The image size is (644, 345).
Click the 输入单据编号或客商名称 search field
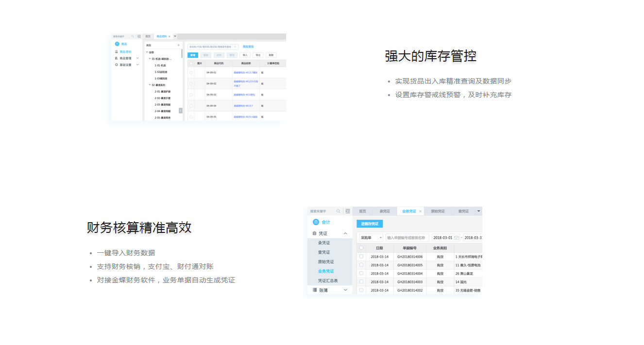407,238
